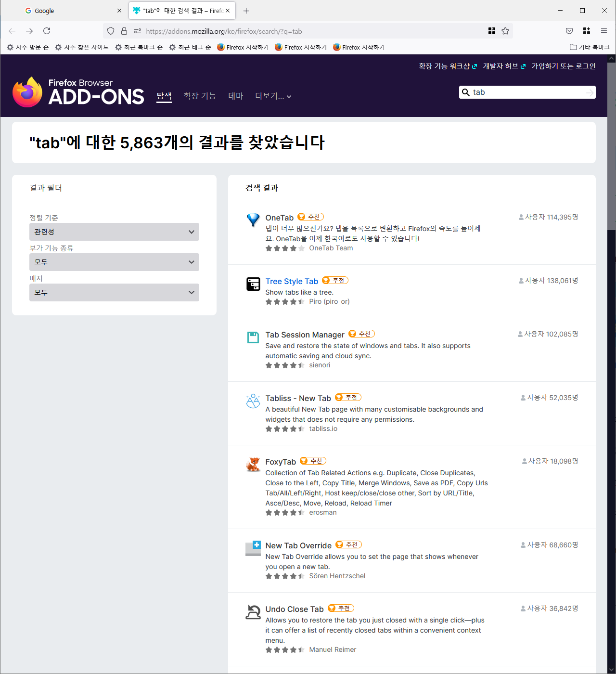Open the Tab Session Manager link

305,335
